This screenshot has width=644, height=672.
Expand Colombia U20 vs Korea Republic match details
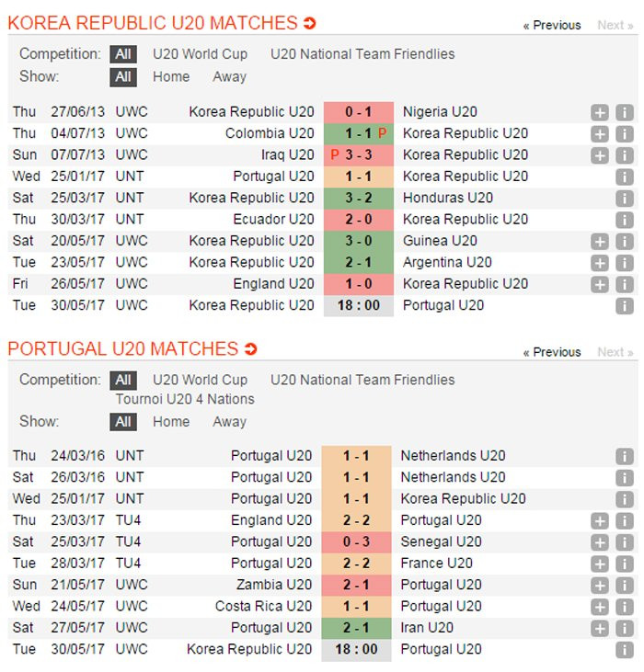coord(600,133)
